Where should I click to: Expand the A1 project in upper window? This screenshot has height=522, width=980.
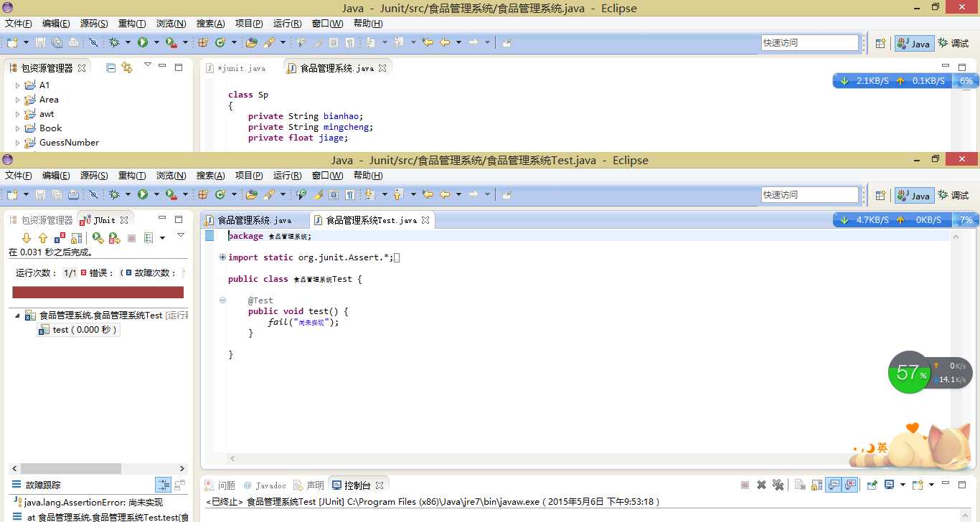(18, 85)
